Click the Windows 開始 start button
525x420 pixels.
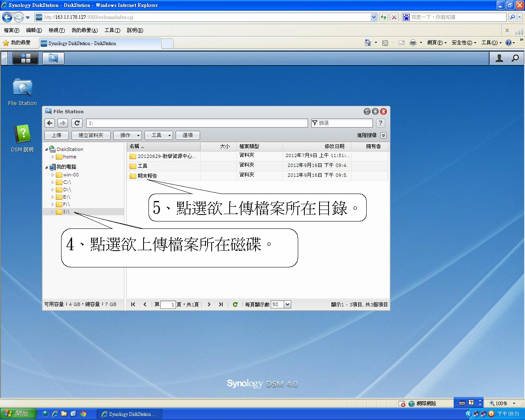point(18,414)
